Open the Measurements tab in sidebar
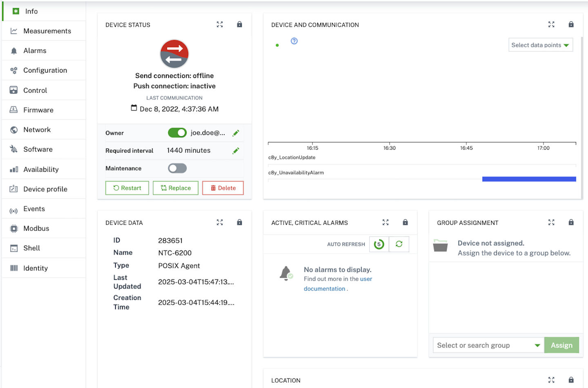The height and width of the screenshot is (388, 588). (47, 31)
